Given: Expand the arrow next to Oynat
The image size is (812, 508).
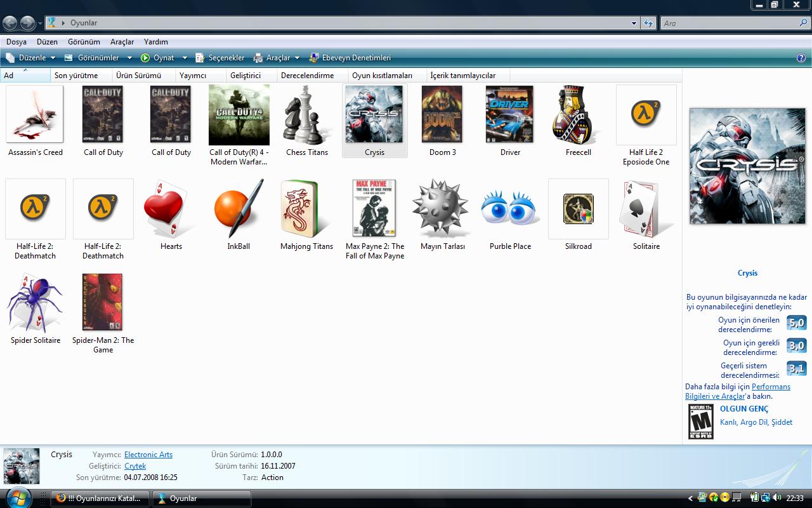Looking at the screenshot, I should click(185, 58).
